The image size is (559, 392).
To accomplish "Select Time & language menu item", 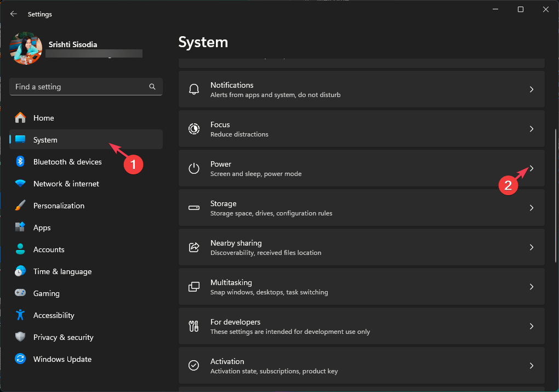I will tap(62, 271).
